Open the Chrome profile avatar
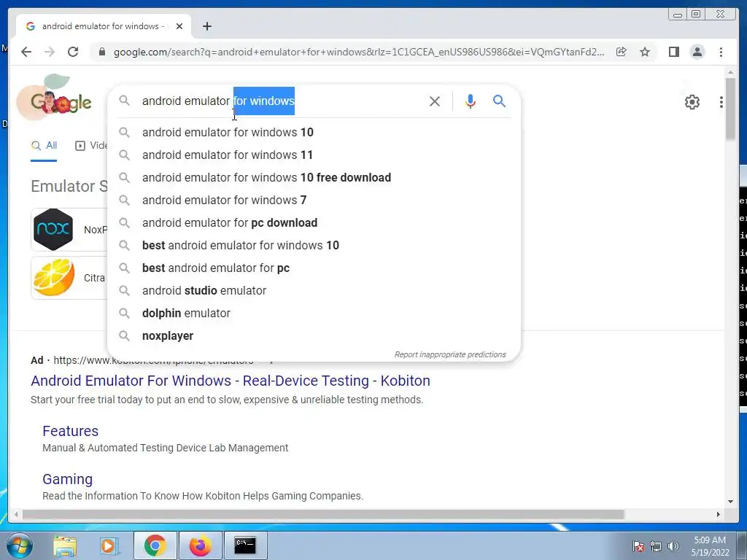The image size is (747, 560). [697, 52]
